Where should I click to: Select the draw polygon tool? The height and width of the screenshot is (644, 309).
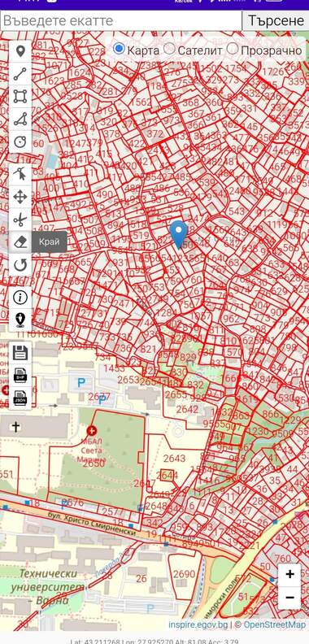[20, 119]
